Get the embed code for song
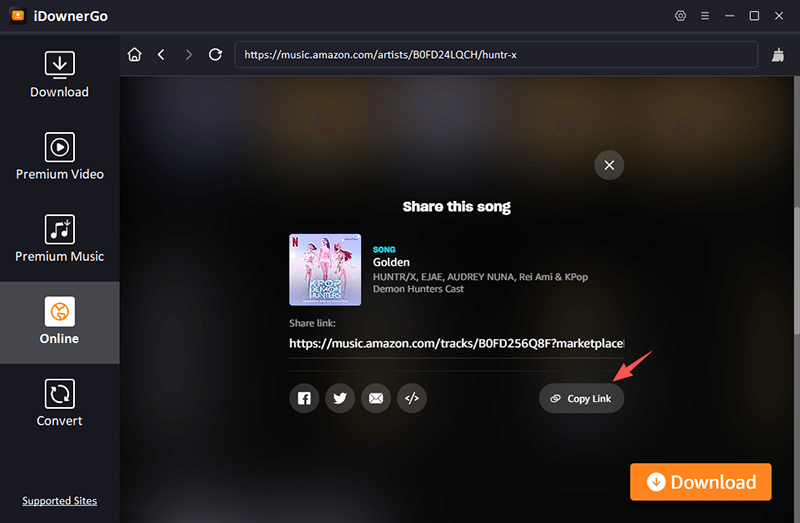 (412, 398)
